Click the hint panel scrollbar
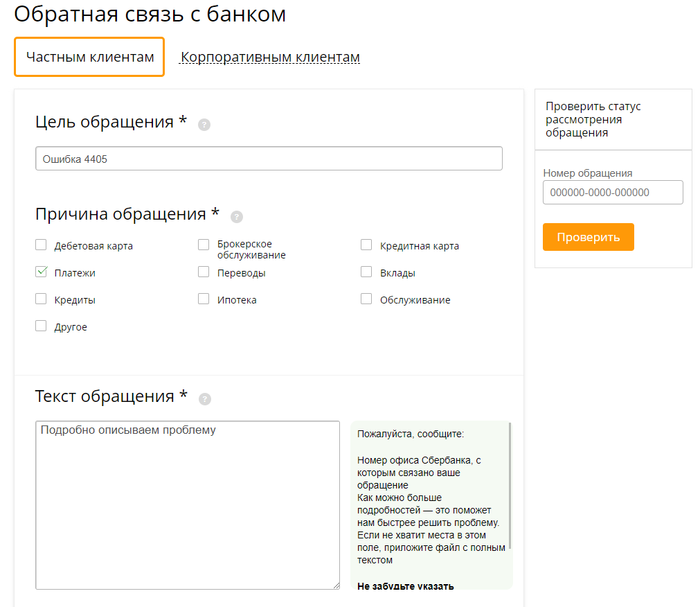The image size is (700, 607). click(x=510, y=485)
